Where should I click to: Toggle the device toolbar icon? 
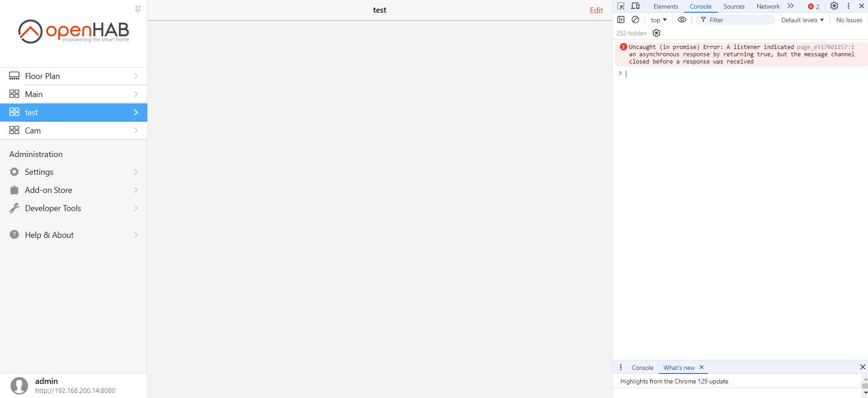tap(635, 6)
